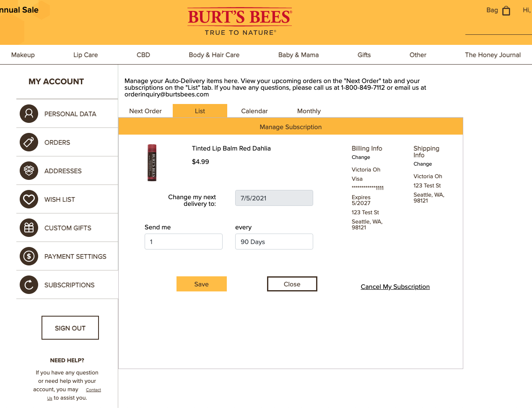This screenshot has height=408, width=532.
Task: Open the Makeup menu
Action: 23,55
